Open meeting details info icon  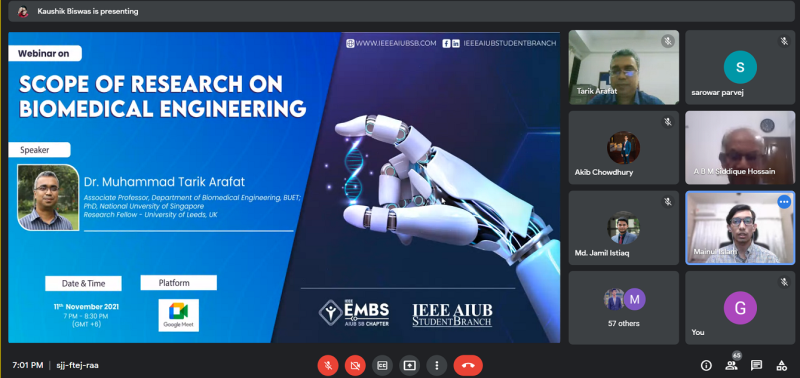coord(706,365)
